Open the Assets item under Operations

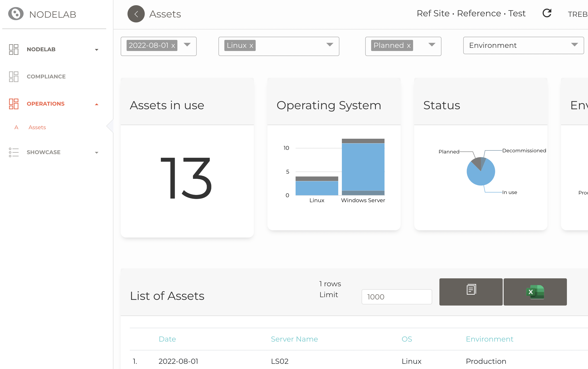click(37, 127)
